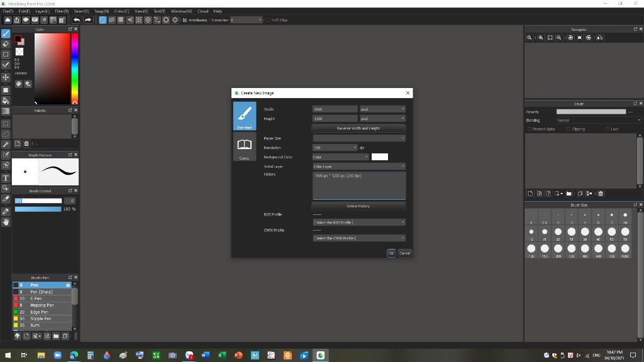Click the cloud icon in top toolbar

(x=8, y=19)
